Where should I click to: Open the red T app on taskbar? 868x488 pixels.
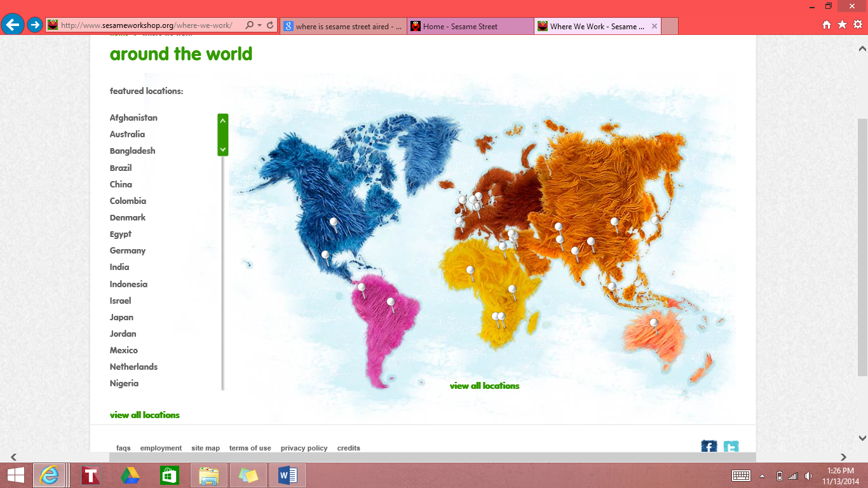click(x=91, y=475)
